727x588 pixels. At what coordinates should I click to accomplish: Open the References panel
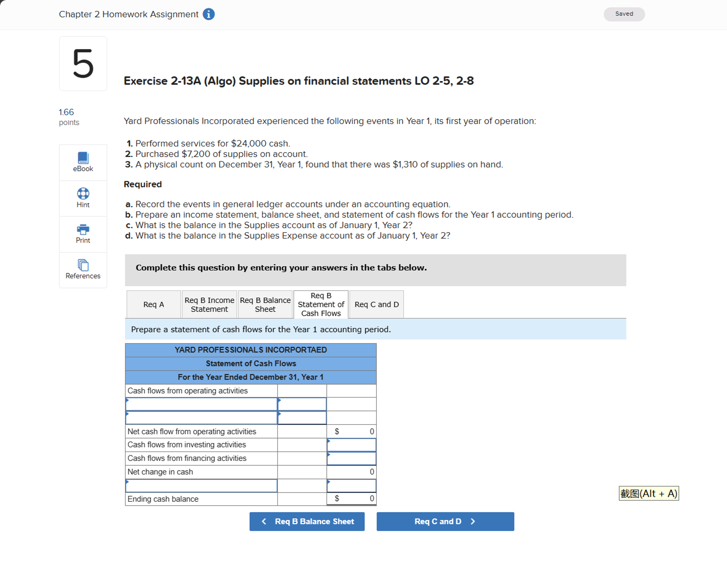(83, 269)
